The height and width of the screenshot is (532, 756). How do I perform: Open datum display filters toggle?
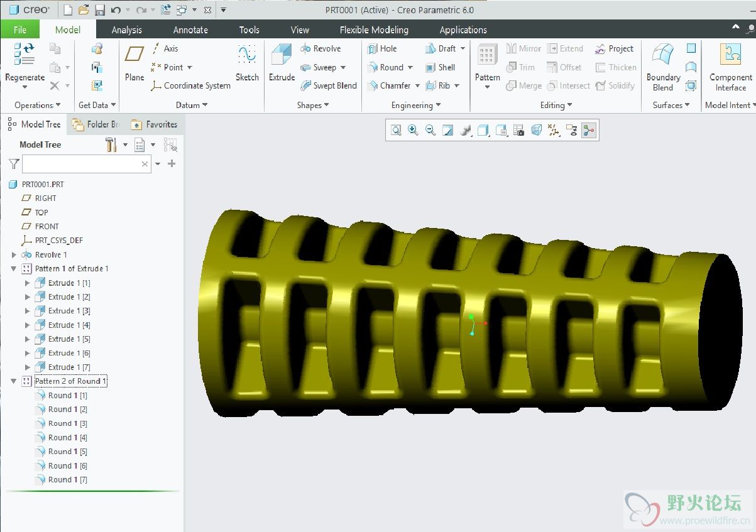[x=554, y=130]
